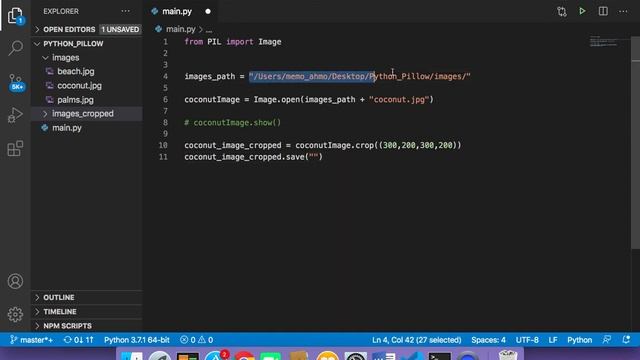Synchronize changes via status bar sync icon
Screen dimensions: 640x360
tap(78, 340)
